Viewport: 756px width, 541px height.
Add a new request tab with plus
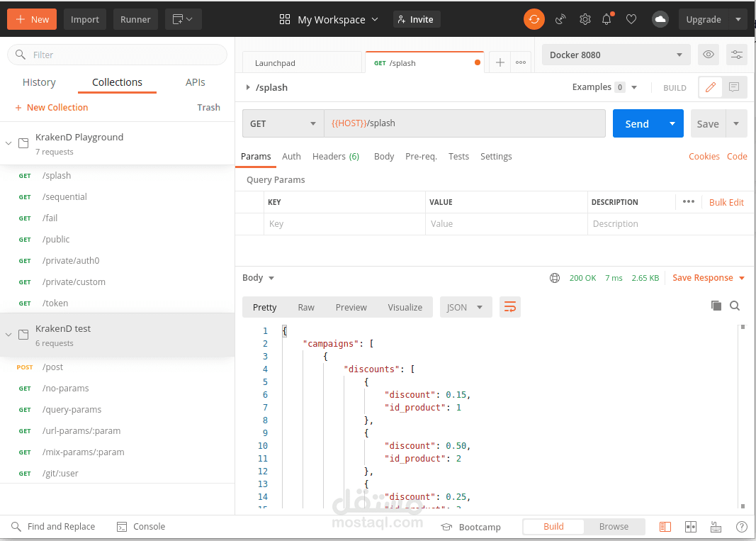(500, 62)
